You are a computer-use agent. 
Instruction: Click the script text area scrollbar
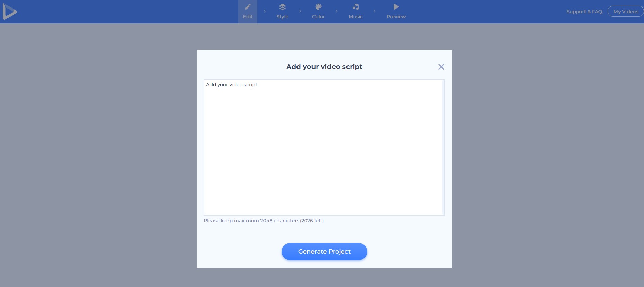pos(443,147)
